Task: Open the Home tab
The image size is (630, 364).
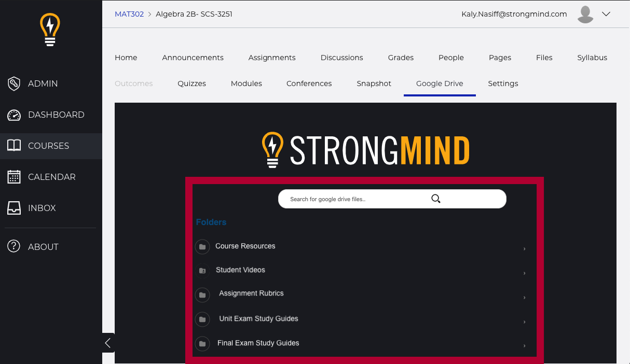Action: point(126,58)
